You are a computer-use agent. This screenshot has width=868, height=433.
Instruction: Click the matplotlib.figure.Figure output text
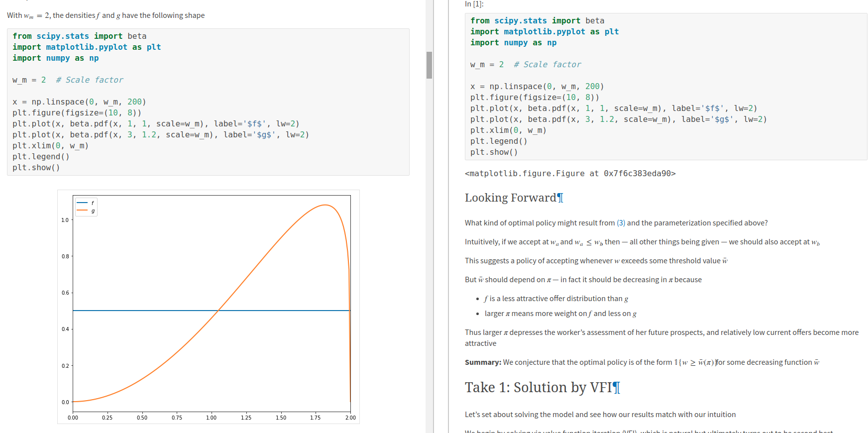click(570, 174)
